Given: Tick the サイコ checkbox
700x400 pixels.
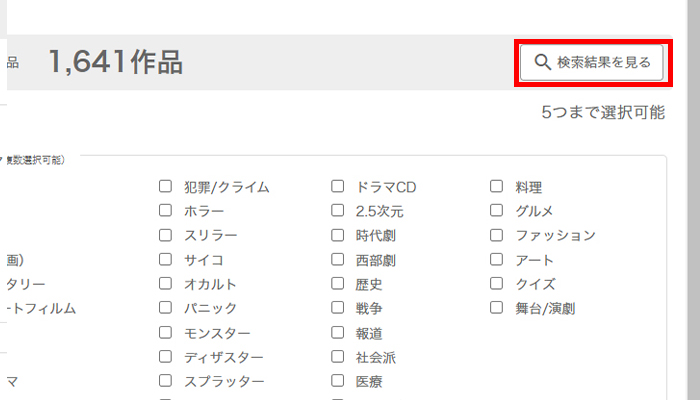Looking at the screenshot, I should pyautogui.click(x=166, y=260).
